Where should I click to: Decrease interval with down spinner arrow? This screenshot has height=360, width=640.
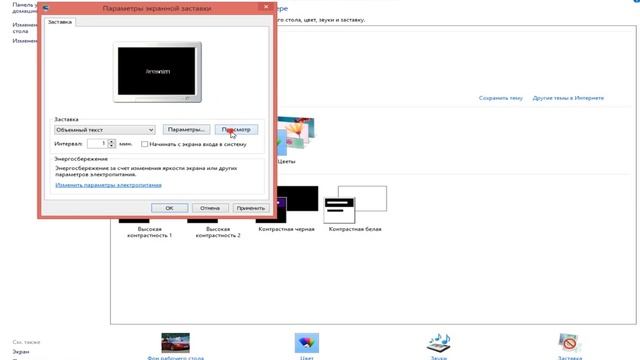[111, 146]
